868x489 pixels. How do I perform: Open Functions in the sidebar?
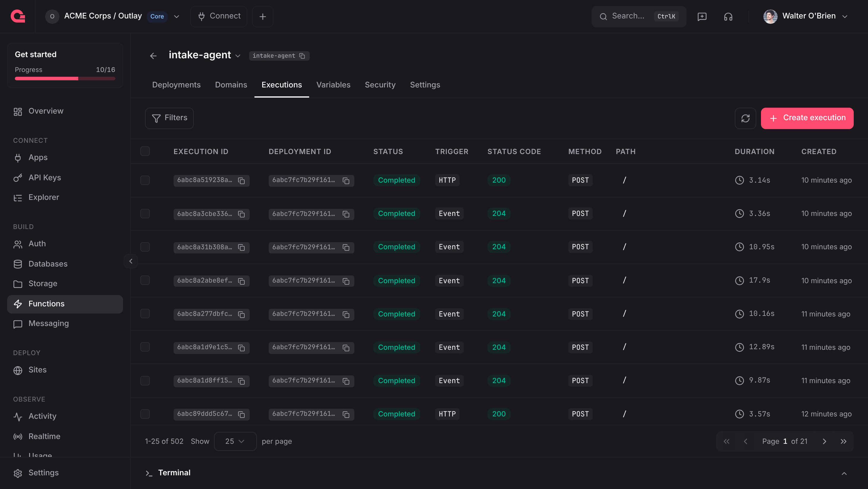click(x=65, y=304)
